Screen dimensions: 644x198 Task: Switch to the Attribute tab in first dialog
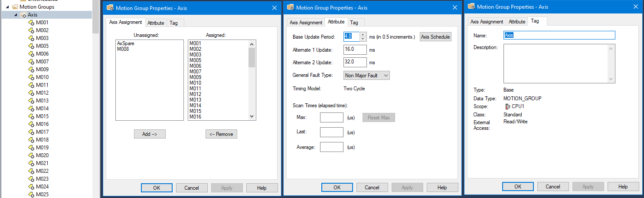[x=155, y=23]
